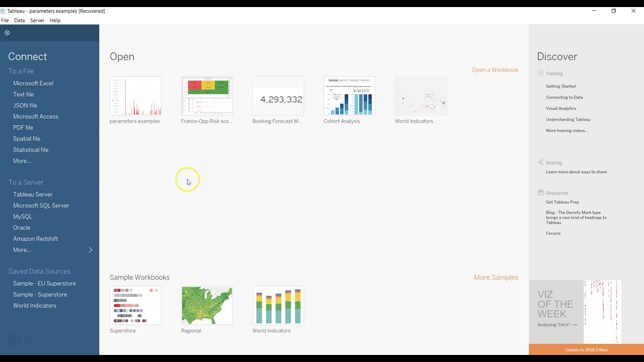Open World Indicators saved data source

(x=35, y=306)
